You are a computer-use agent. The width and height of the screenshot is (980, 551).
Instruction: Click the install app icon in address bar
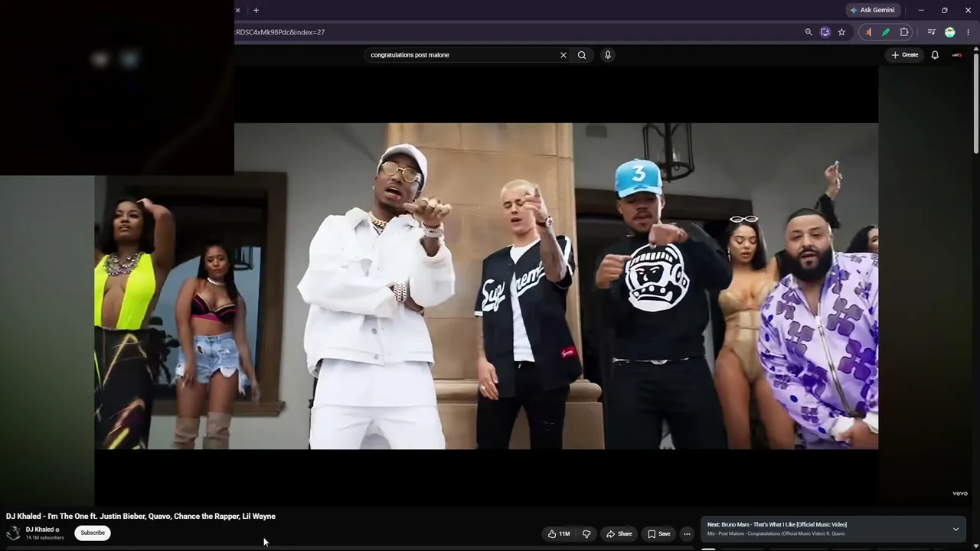pyautogui.click(x=825, y=32)
